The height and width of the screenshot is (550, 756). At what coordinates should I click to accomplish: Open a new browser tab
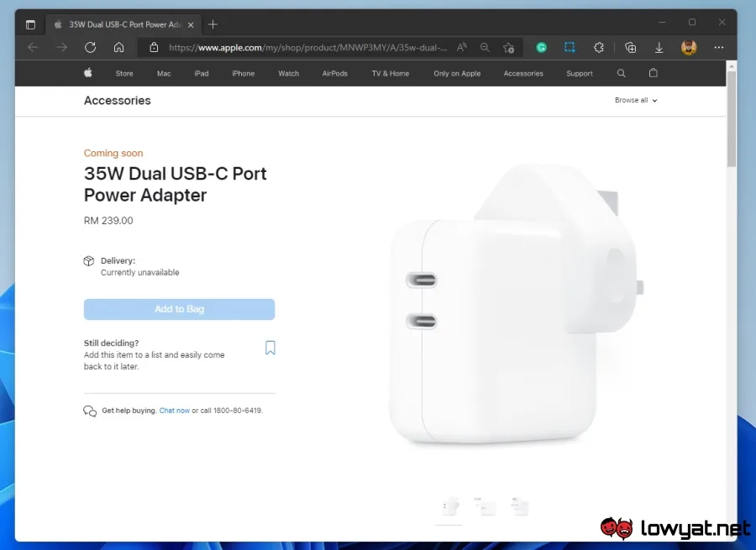pyautogui.click(x=213, y=24)
